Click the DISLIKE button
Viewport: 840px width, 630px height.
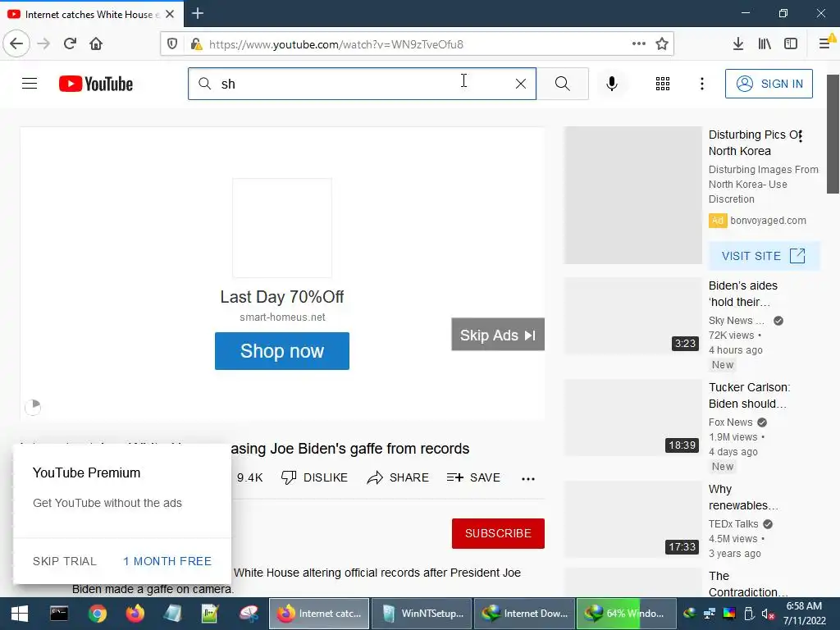[314, 477]
